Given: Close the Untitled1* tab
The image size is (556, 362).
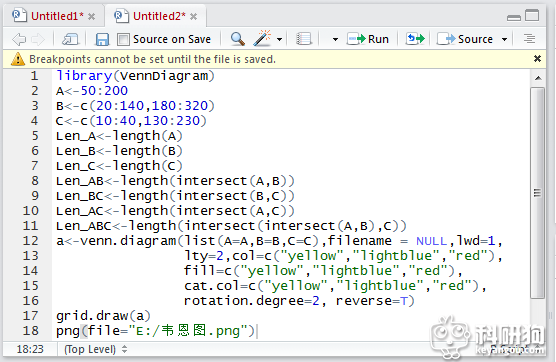Looking at the screenshot, I should click(x=91, y=17).
